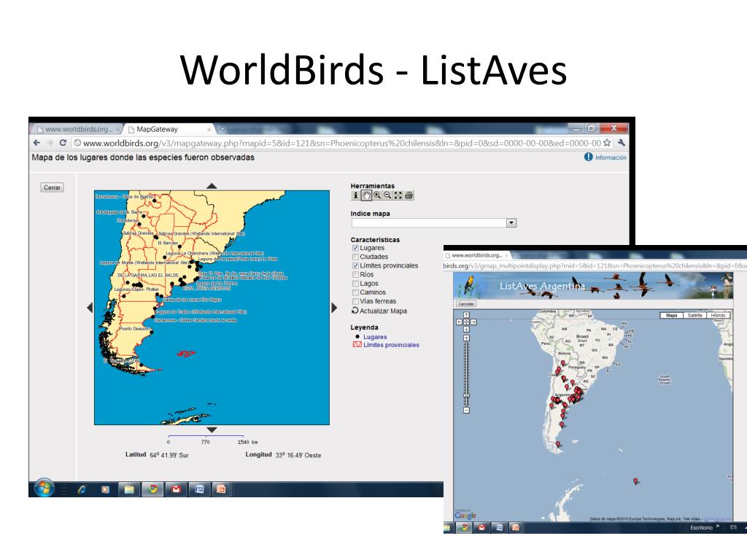Image resolution: width=747 pixels, height=560 pixels.
Task: Click Lugares legend link
Action: pos(375,337)
